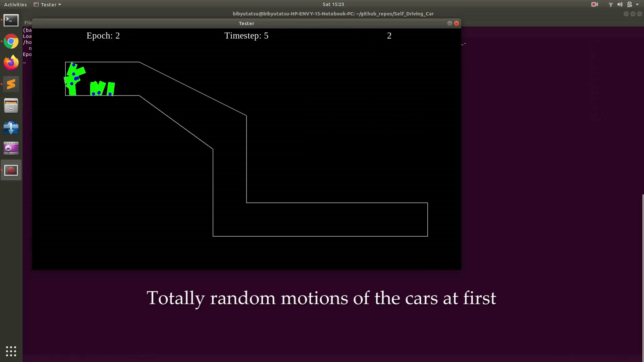Screen dimensions: 644x362
Task: Click the battery status icon
Action: pos(630,4)
